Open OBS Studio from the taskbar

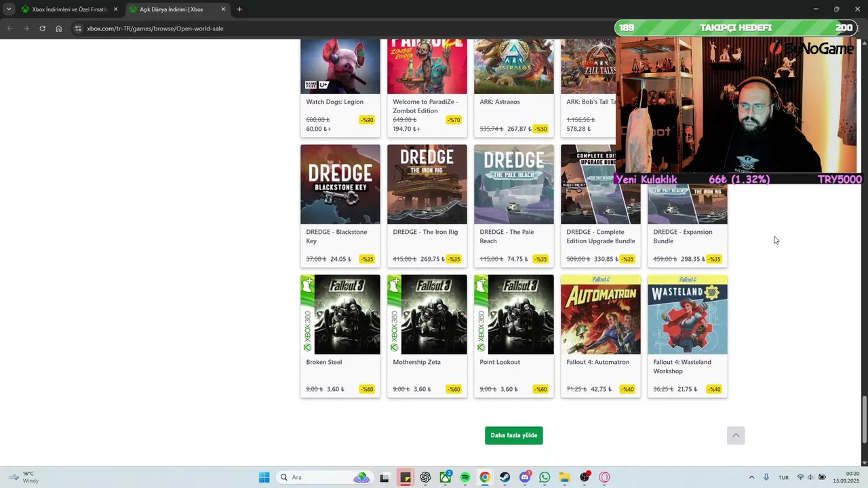[x=585, y=477]
